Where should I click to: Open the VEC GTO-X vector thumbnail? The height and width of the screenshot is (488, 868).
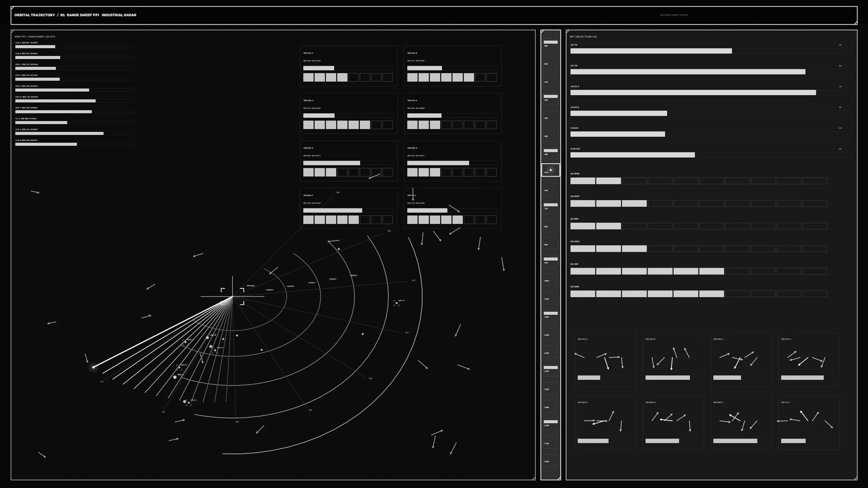(809, 360)
